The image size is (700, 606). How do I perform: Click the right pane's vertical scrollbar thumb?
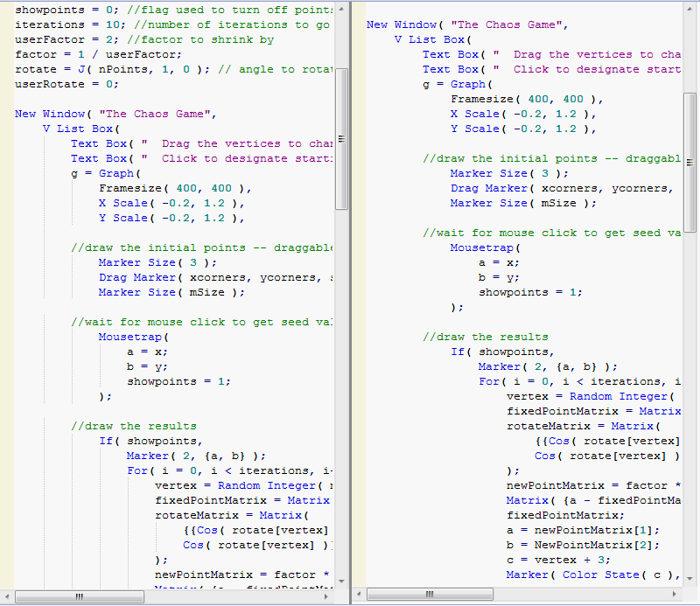[x=689, y=163]
